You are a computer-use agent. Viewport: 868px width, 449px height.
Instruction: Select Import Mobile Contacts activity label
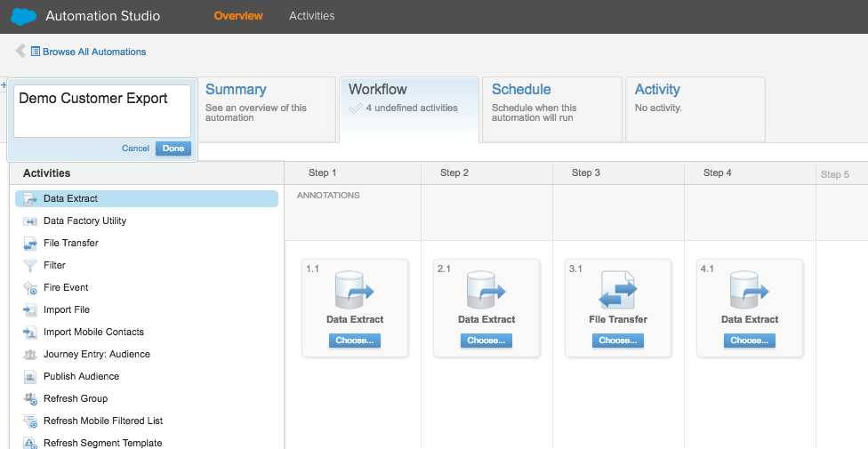tap(93, 332)
